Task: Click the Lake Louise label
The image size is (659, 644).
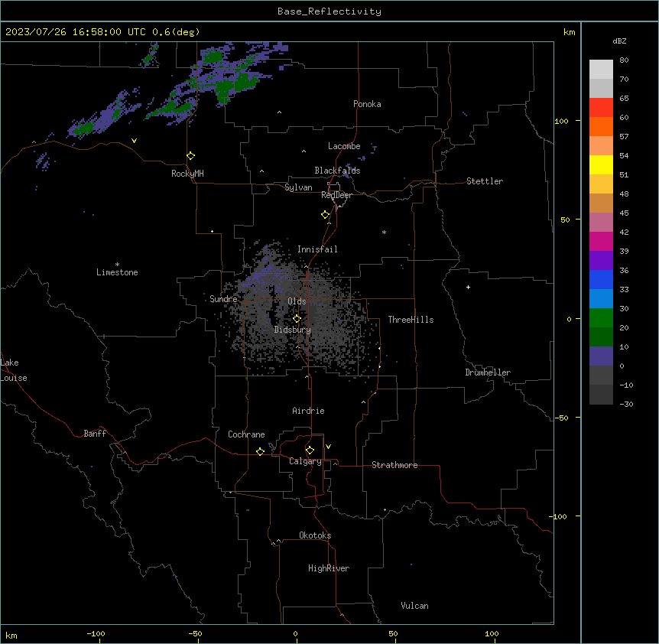Action: tap(12, 370)
